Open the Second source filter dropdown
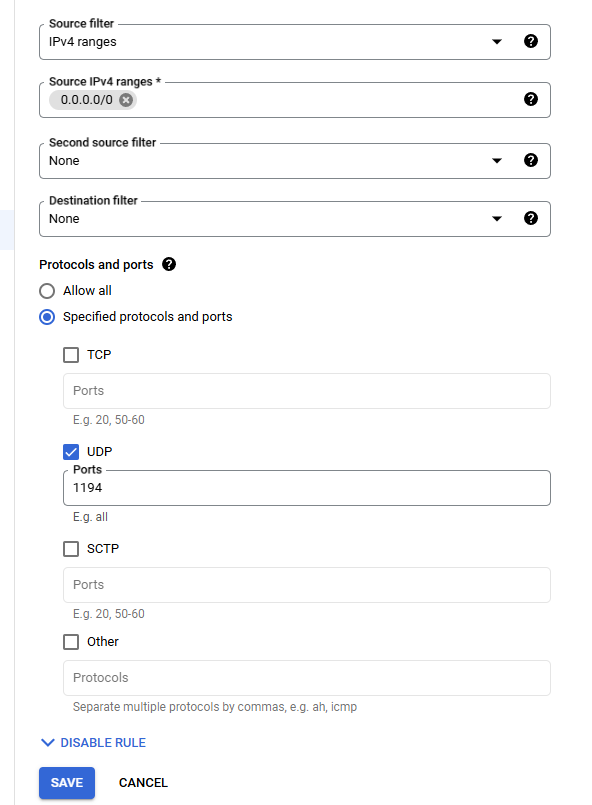Screen dimensions: 592x805 [295, 161]
